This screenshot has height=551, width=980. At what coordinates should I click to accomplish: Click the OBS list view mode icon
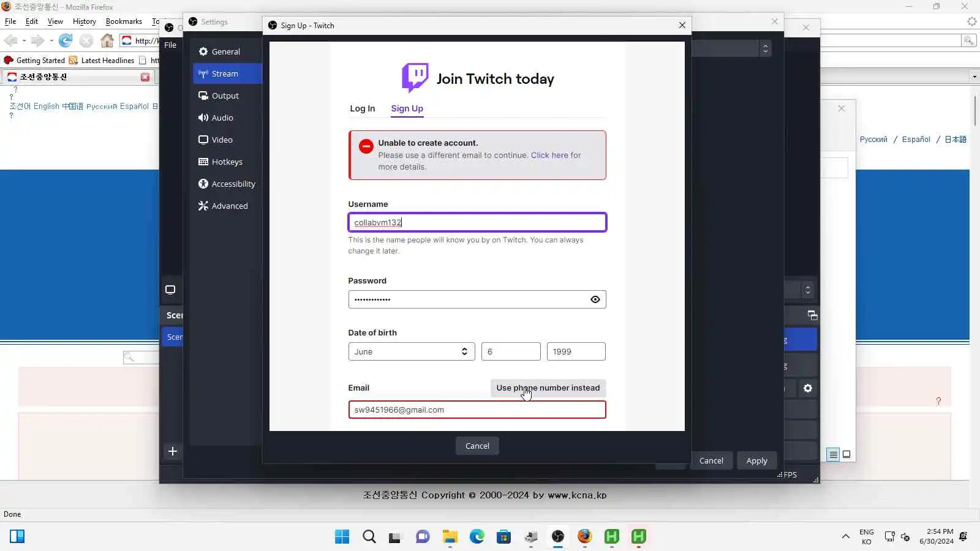(833, 454)
